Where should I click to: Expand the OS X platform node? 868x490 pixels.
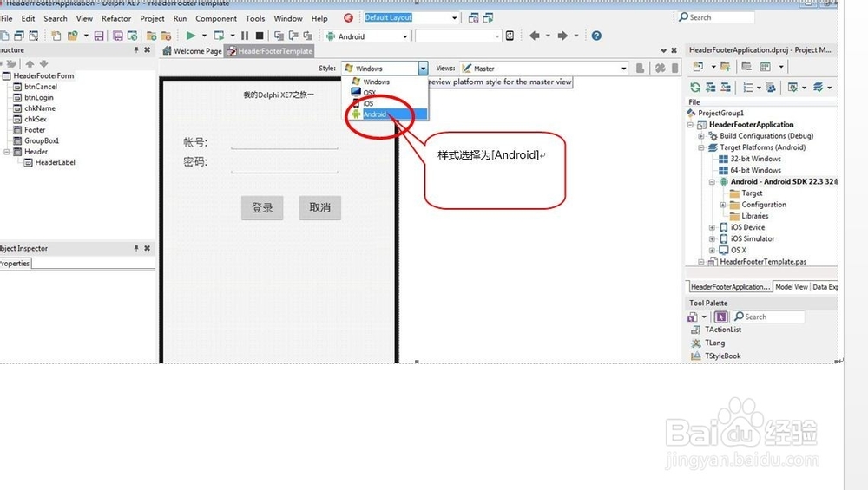(x=712, y=250)
